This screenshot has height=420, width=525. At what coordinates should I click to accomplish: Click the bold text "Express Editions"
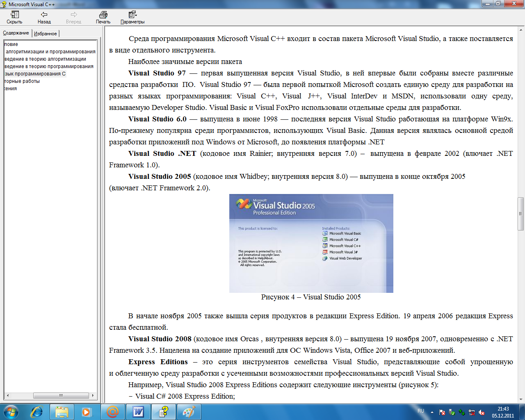tap(158, 362)
